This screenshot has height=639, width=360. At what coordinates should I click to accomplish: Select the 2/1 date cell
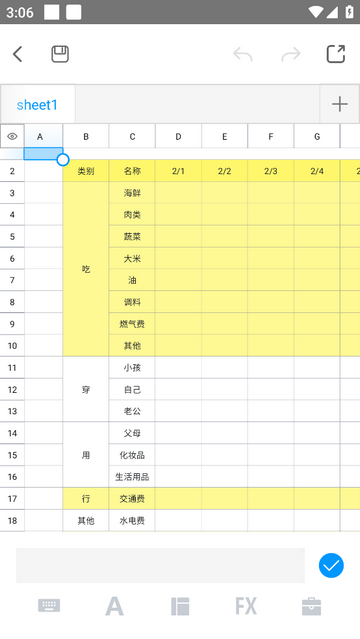pos(178,171)
